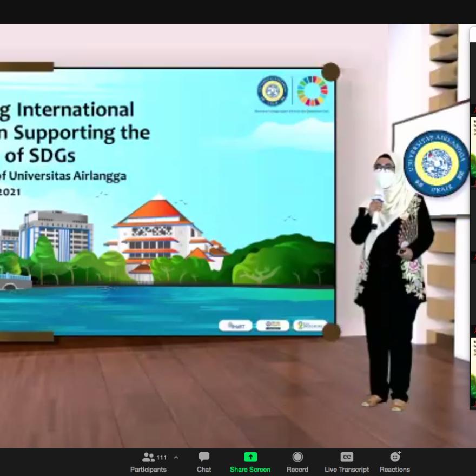
Task: Click the 'of SDGs' slide heading line
Action: (40, 156)
